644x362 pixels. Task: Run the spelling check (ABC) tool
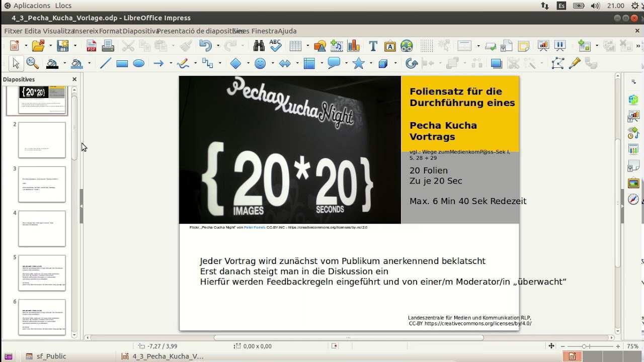[x=275, y=46]
